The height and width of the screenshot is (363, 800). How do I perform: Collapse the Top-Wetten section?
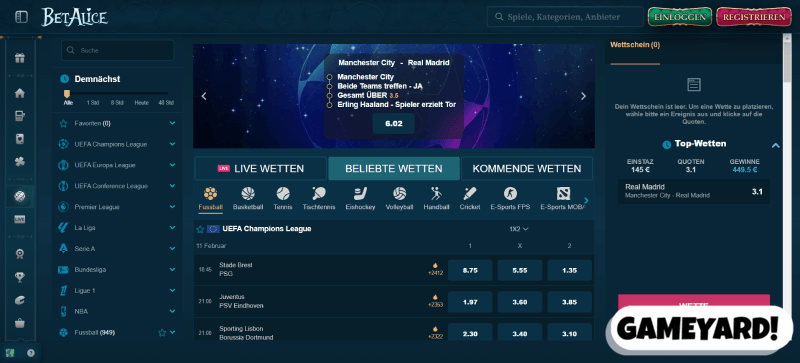[x=776, y=146]
